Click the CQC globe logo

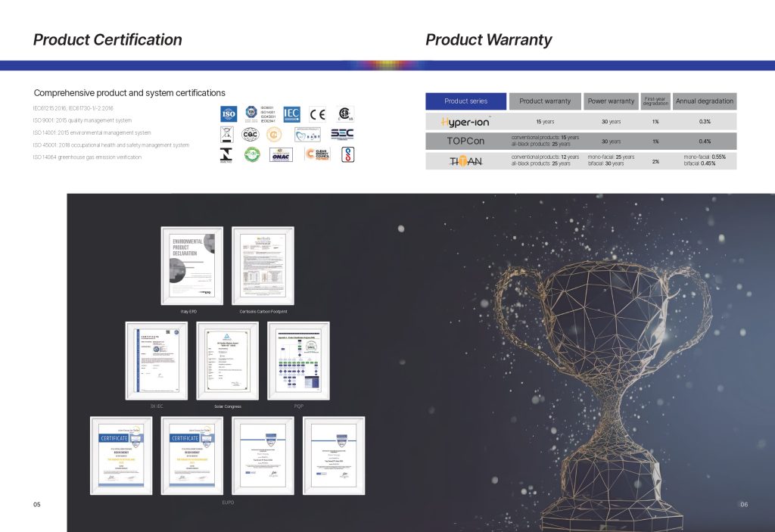[250, 134]
